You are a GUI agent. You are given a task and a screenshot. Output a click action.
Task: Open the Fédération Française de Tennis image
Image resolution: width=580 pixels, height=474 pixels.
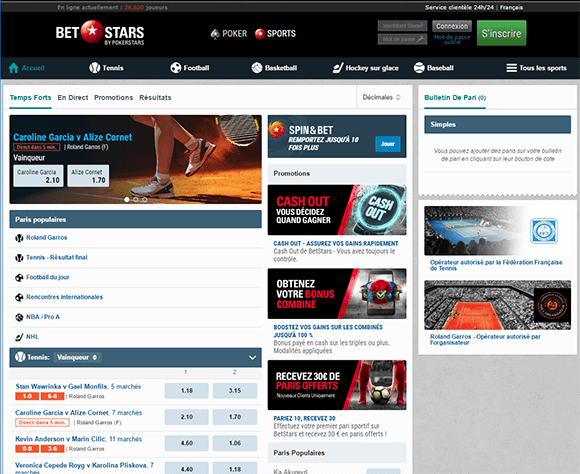pyautogui.click(x=498, y=231)
